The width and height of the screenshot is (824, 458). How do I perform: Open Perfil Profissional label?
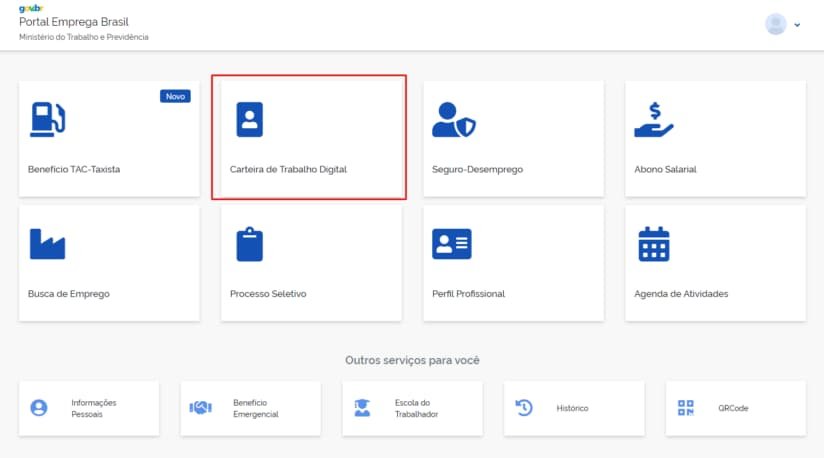click(x=469, y=294)
